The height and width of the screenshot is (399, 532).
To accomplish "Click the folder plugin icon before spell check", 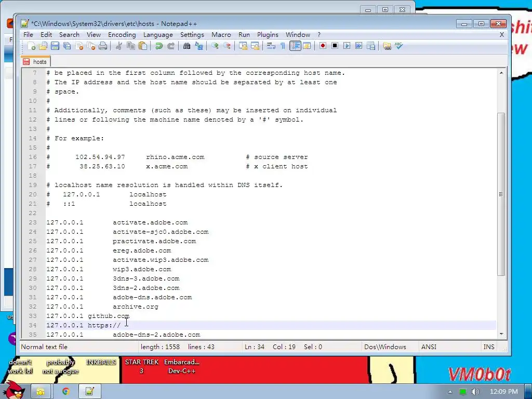I will coord(387,46).
